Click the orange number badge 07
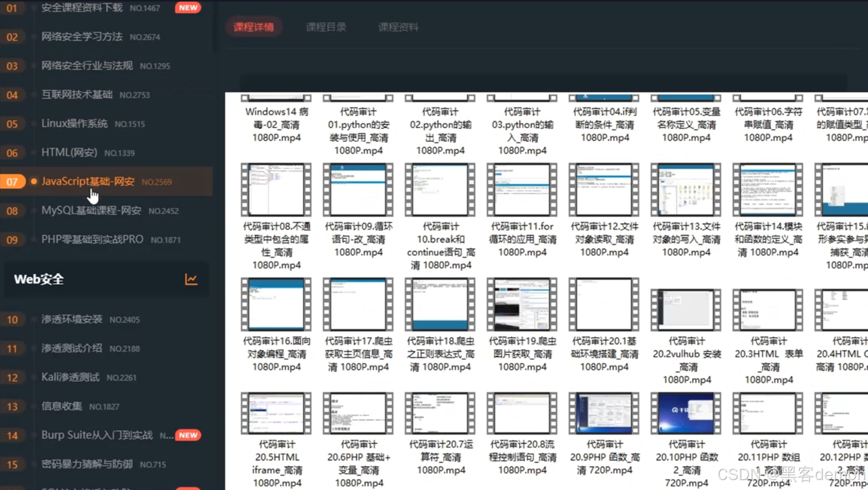The image size is (868, 490). [x=13, y=182]
